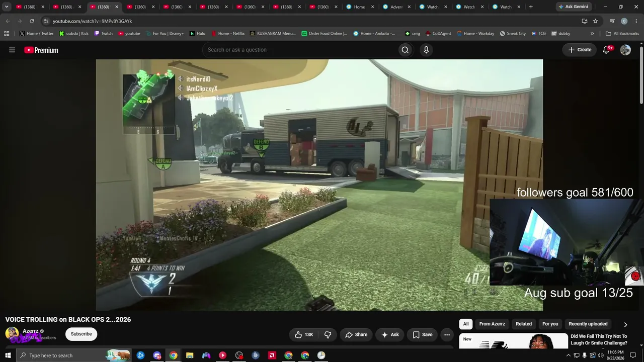
Task: Open YouTube notifications bell
Action: pyautogui.click(x=606, y=50)
